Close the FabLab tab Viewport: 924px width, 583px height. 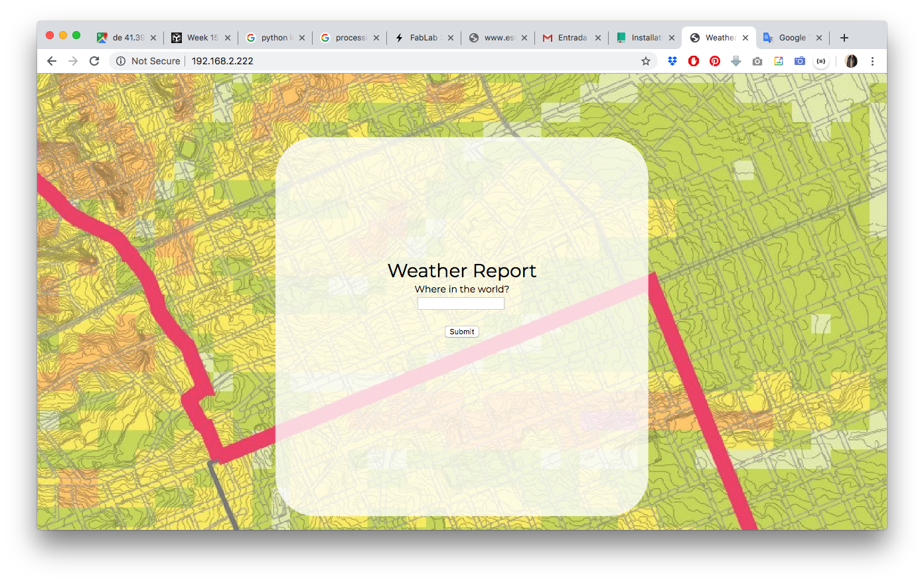click(x=451, y=38)
